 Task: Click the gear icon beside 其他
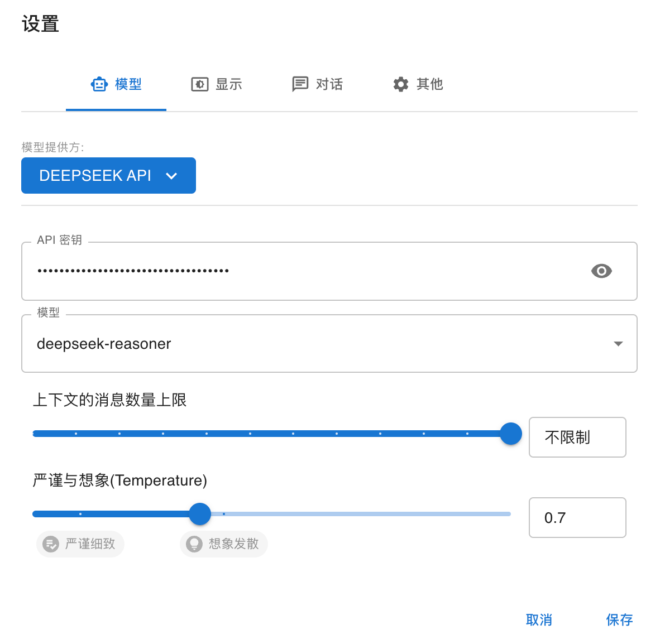tap(400, 84)
